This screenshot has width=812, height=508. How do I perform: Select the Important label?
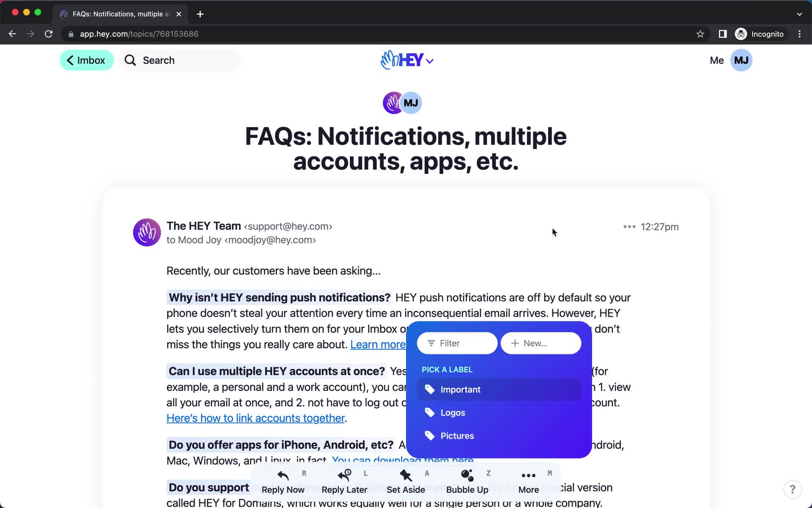461,389
